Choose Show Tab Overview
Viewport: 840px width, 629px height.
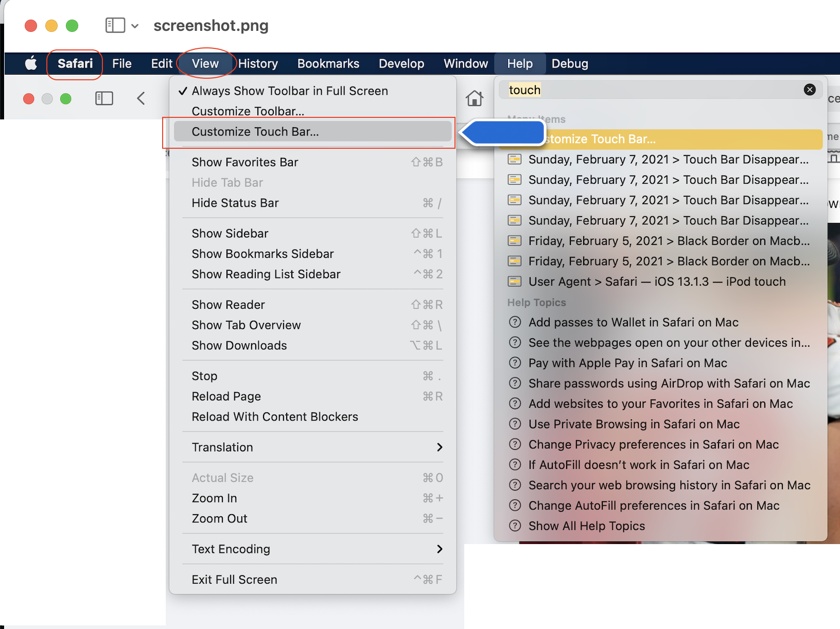click(312, 325)
